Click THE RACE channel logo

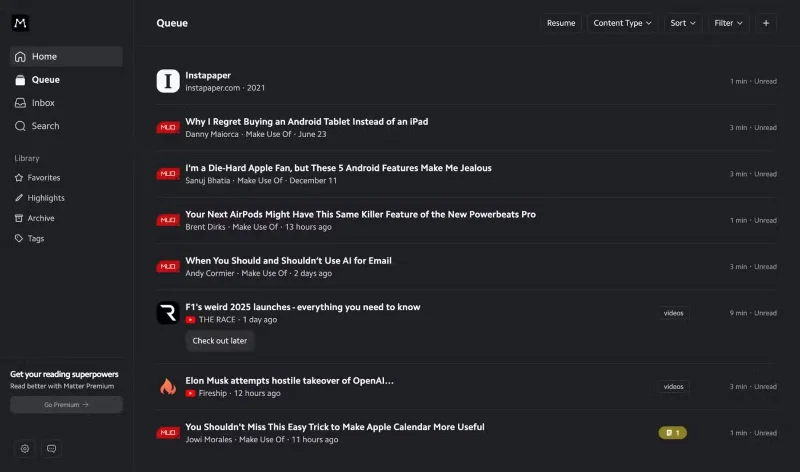tap(168, 313)
